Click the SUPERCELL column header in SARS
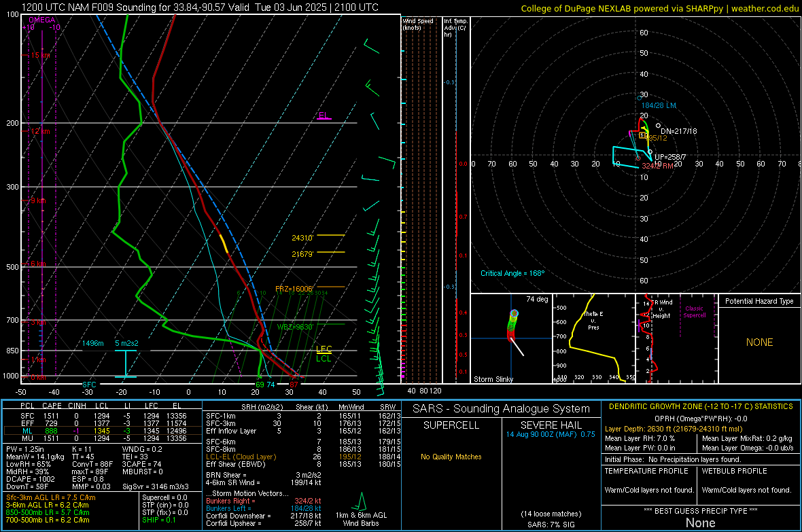 [451, 425]
